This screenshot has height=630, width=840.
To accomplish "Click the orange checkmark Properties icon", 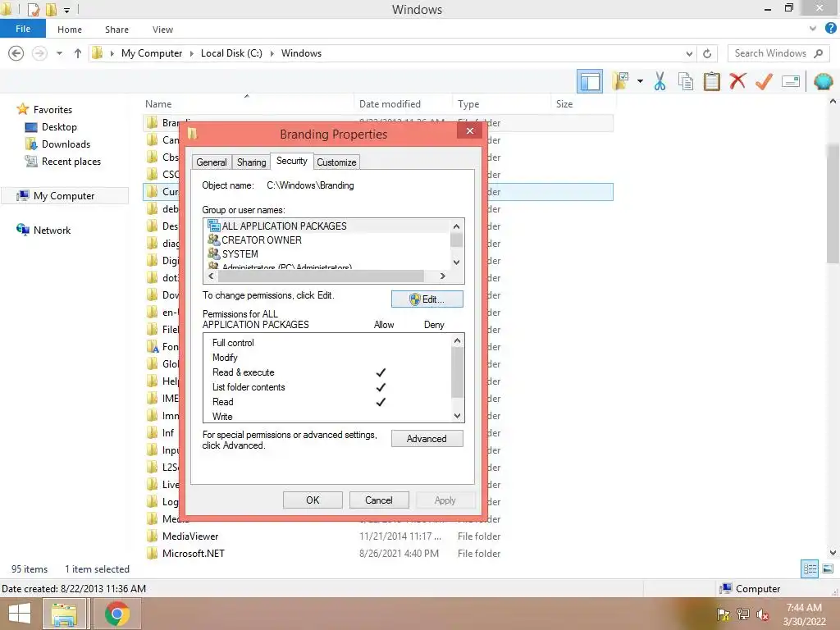I will (764, 81).
